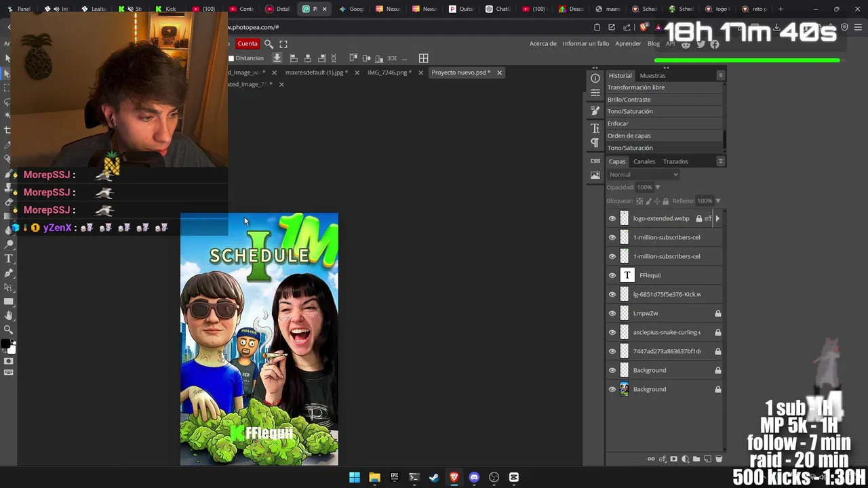Switch to the Muestras tab
The image size is (868, 488).
click(652, 76)
